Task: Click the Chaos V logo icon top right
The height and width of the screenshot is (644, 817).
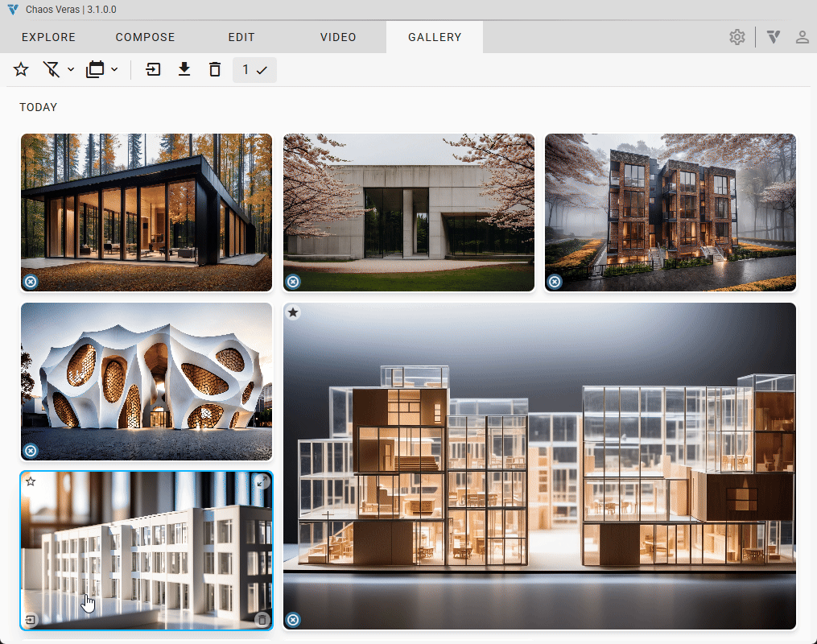Action: [774, 37]
